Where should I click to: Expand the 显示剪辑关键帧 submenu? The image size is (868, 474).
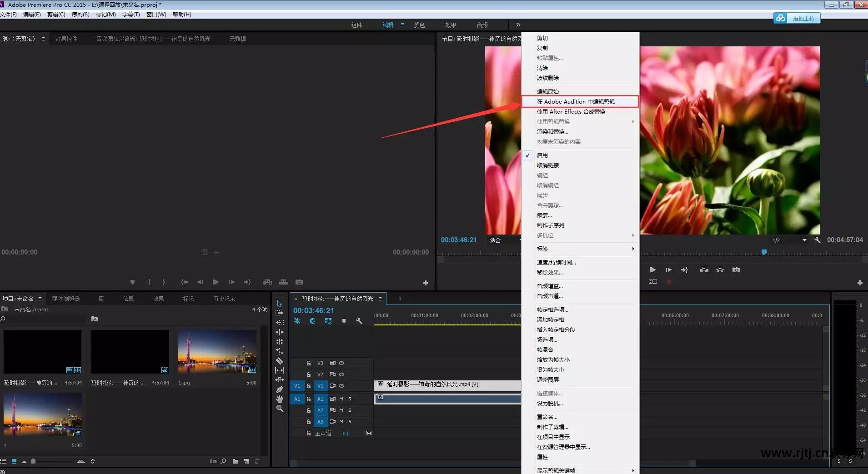[x=580, y=470]
